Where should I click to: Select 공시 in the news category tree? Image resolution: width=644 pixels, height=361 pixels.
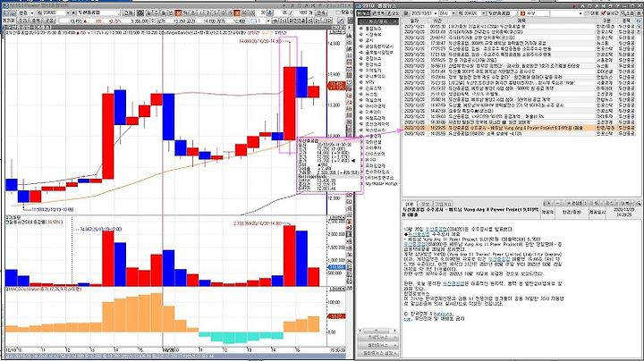coord(369,40)
